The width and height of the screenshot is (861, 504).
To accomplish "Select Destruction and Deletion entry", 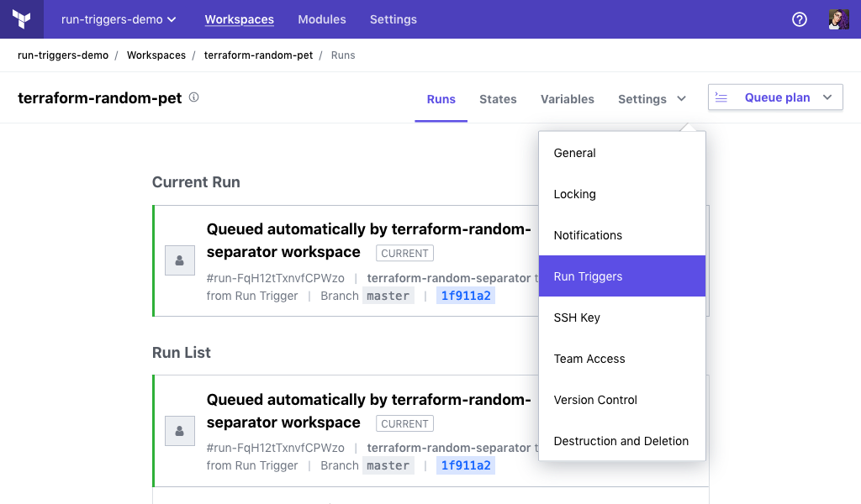I will pyautogui.click(x=622, y=441).
